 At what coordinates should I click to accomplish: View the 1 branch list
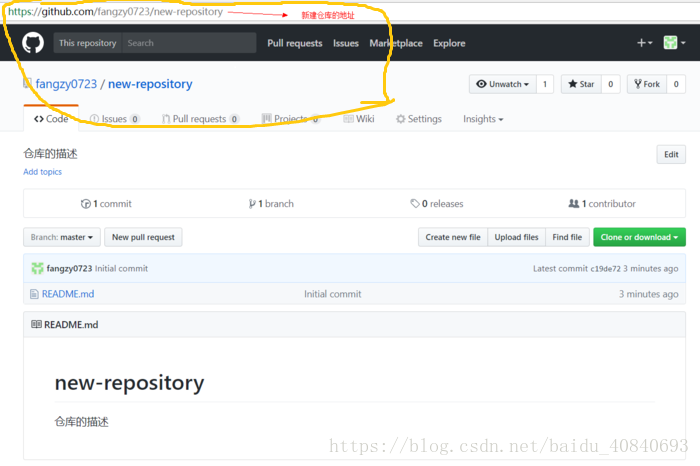tap(271, 204)
